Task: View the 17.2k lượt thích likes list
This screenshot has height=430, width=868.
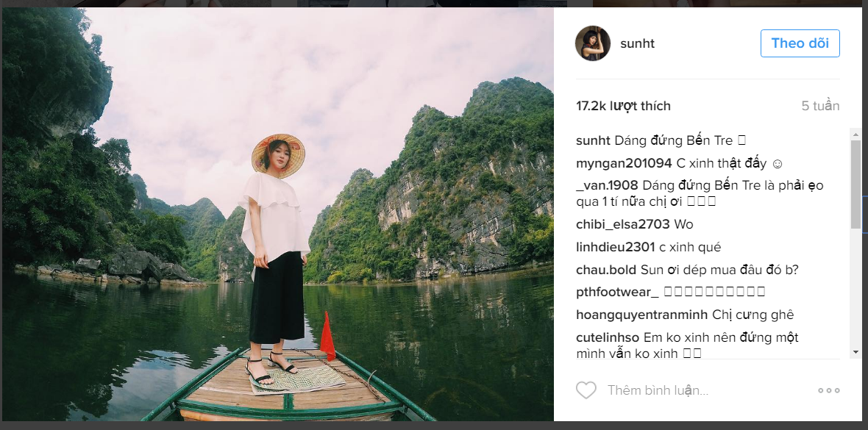Action: pos(623,106)
